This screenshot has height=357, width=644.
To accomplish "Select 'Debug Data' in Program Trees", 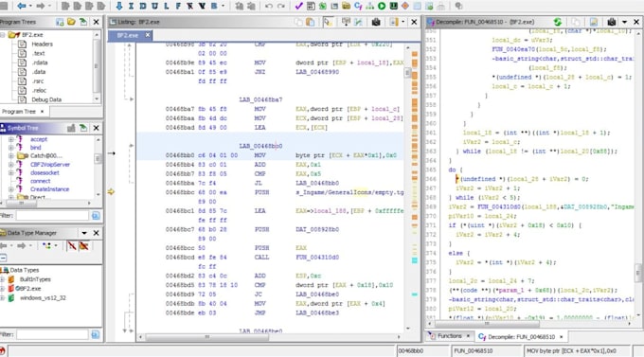I will pos(46,99).
